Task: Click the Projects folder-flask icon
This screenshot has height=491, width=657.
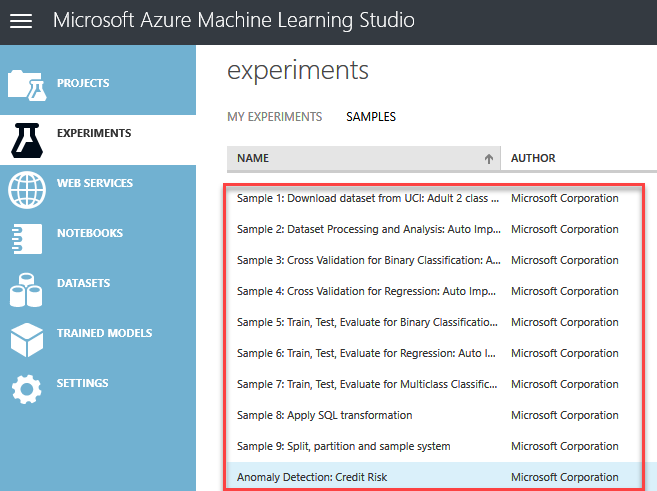Action: pyautogui.click(x=27, y=85)
